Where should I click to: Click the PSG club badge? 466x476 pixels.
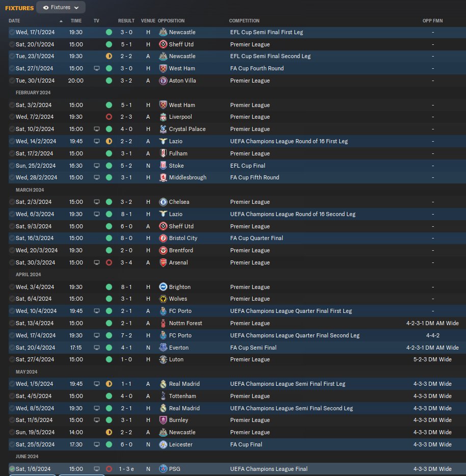[163, 469]
